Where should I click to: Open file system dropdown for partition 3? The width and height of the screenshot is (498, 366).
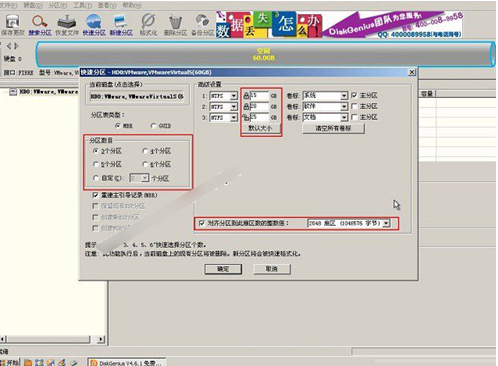[x=234, y=117]
